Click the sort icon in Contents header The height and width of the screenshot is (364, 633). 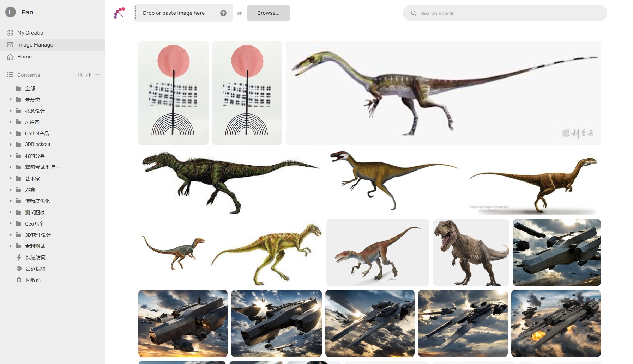(x=89, y=75)
